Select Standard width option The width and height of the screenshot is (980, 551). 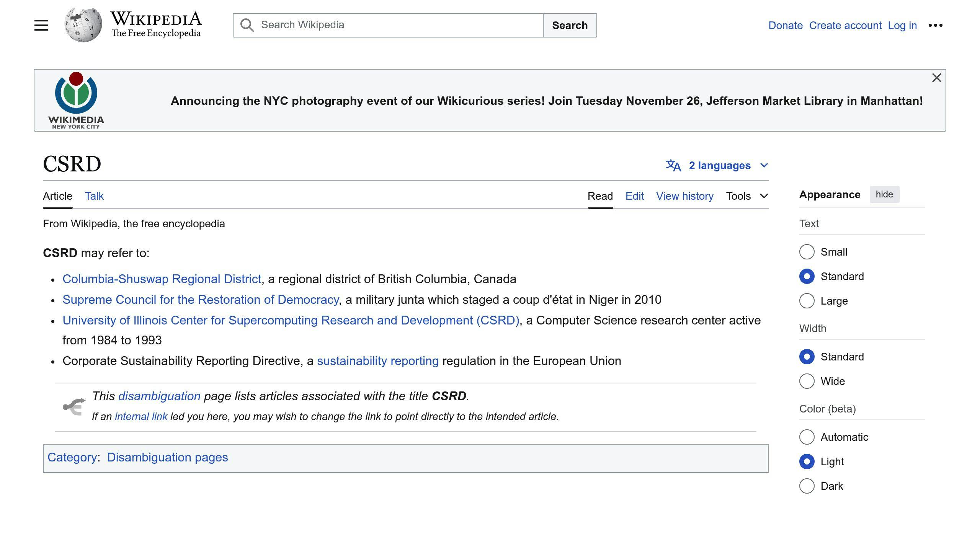tap(807, 357)
